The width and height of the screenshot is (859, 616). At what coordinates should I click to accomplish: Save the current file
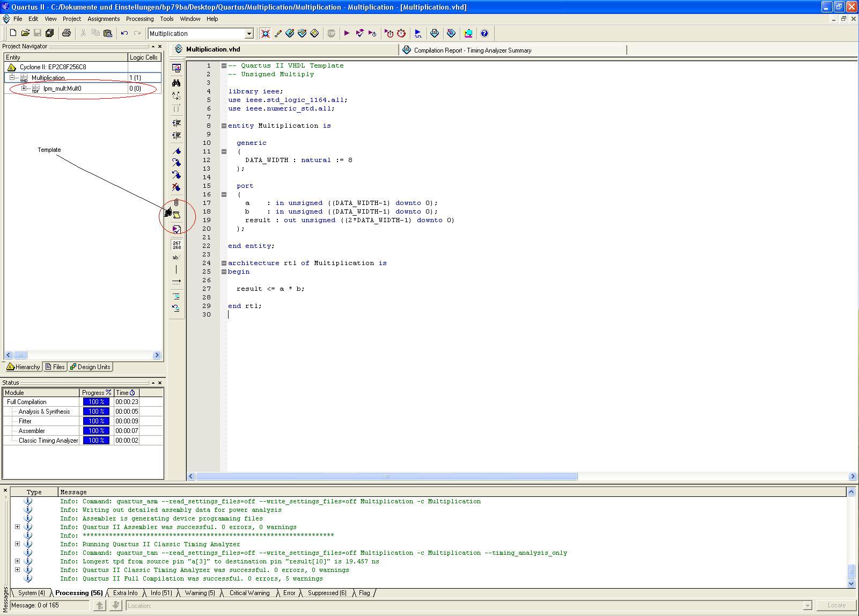click(x=38, y=33)
